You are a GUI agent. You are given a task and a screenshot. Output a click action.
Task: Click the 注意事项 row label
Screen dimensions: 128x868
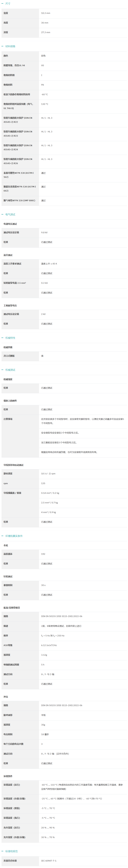pos(8,419)
